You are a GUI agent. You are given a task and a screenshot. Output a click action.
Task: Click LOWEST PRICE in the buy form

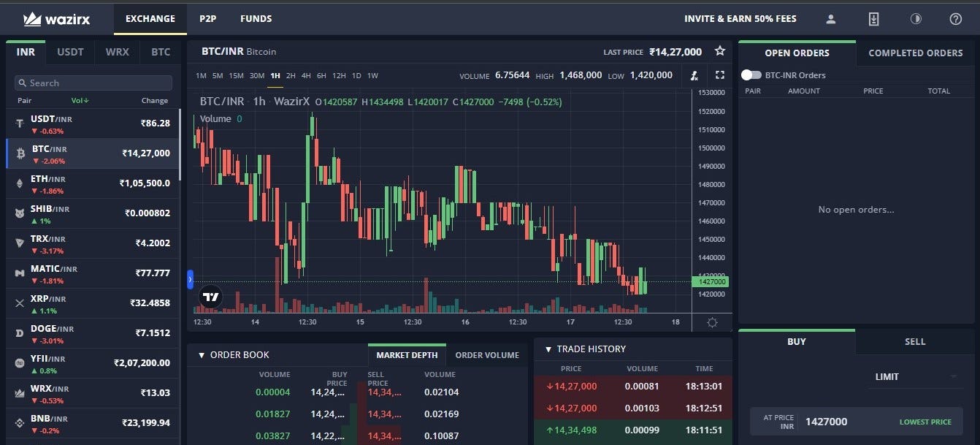pos(925,421)
